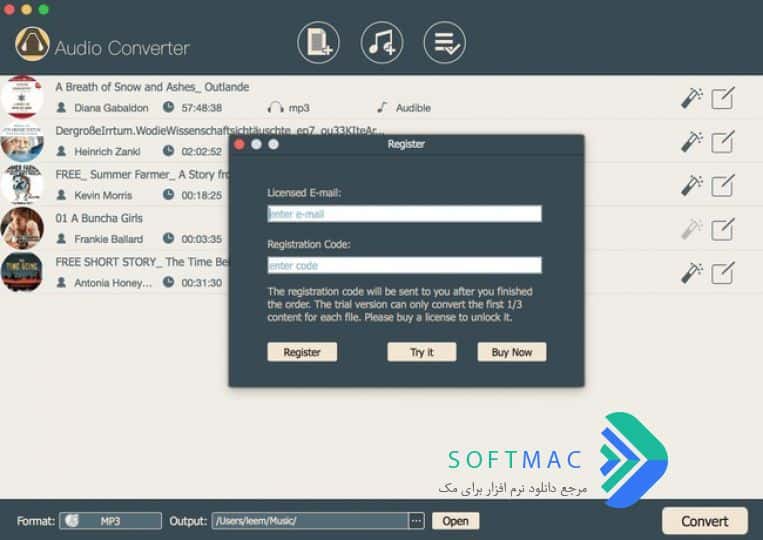This screenshot has width=763, height=540.
Task: Click the Audio Converter headphone logo
Action: pos(32,44)
